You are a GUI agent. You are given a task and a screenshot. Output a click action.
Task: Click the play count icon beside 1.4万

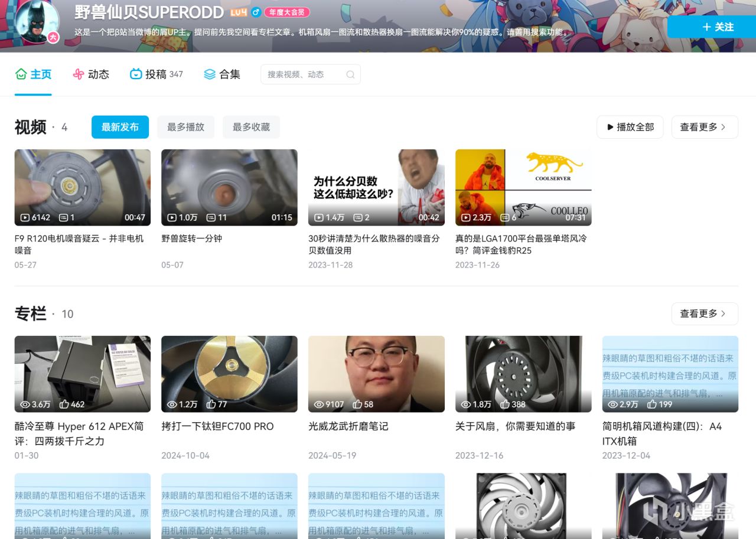pyautogui.click(x=319, y=217)
